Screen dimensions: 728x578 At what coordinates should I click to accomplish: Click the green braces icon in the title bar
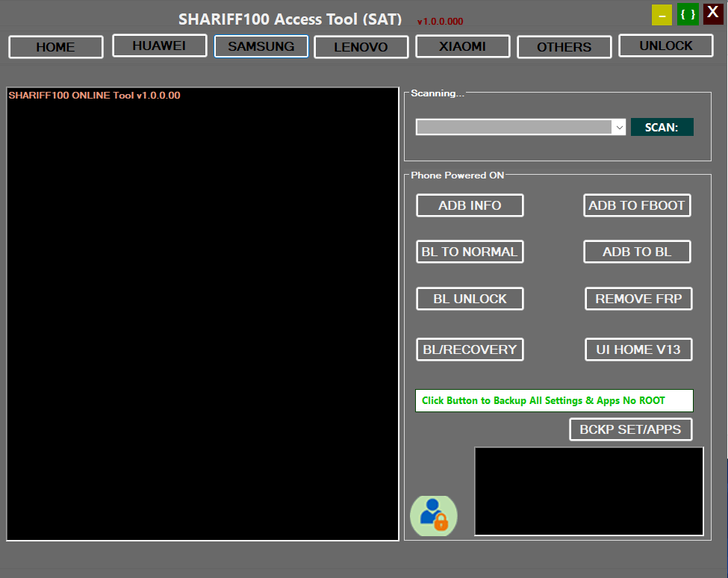(687, 13)
